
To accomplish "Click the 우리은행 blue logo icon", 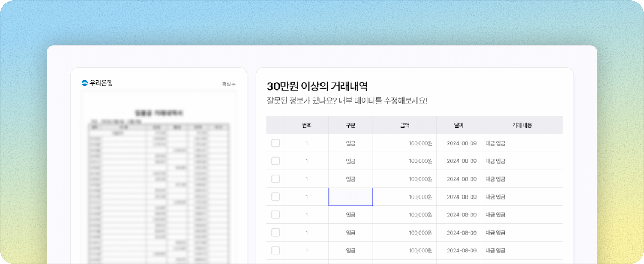I will click(85, 83).
